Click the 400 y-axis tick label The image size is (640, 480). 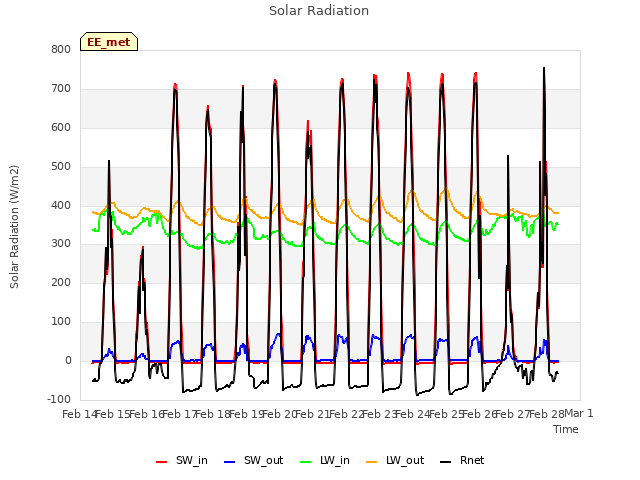(61, 205)
